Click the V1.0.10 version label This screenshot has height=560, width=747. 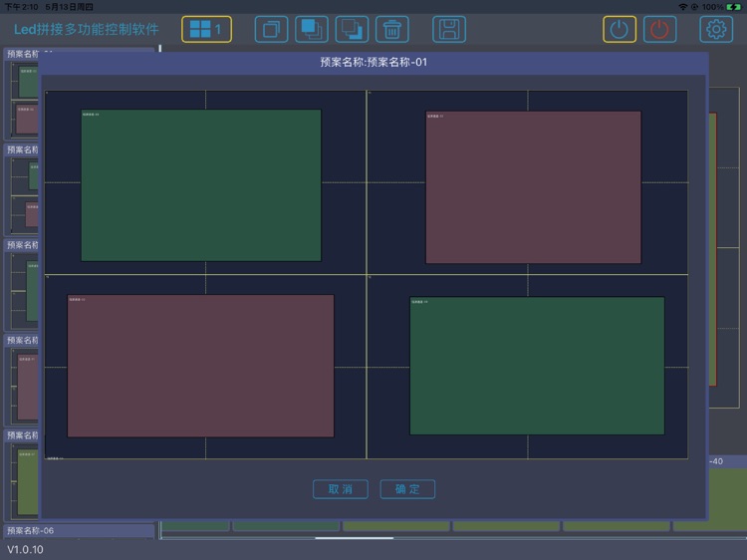coord(25,549)
